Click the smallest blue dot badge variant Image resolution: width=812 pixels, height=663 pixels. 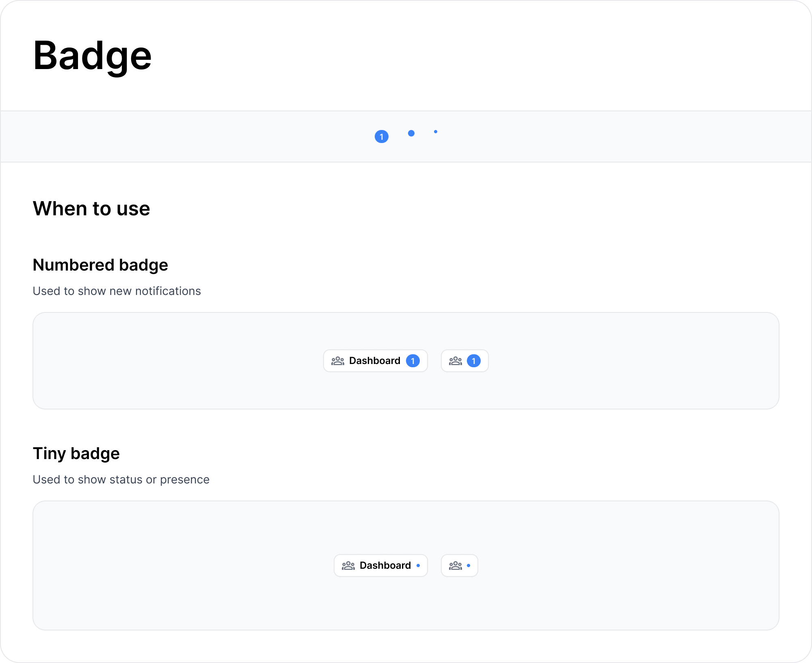tap(436, 132)
